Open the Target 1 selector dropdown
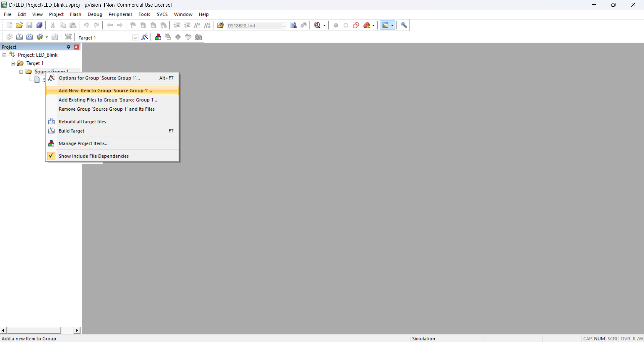 tap(135, 38)
